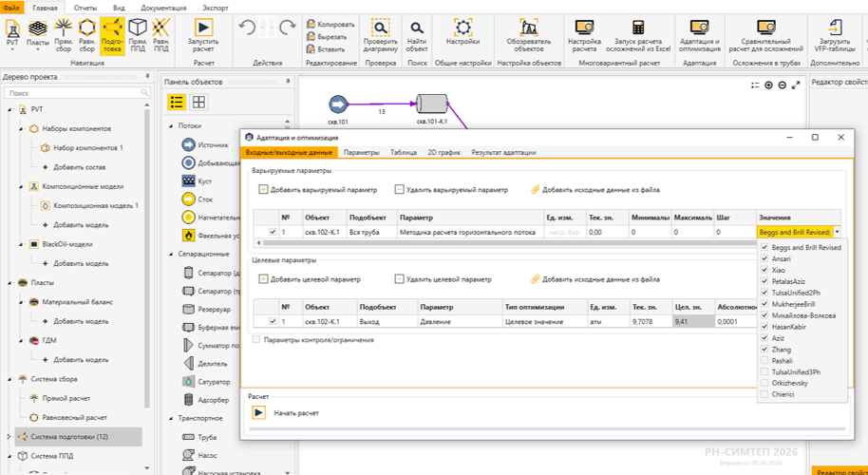868x475 pixels.
Task: Click Удалить целевой параметр
Action: [443, 279]
